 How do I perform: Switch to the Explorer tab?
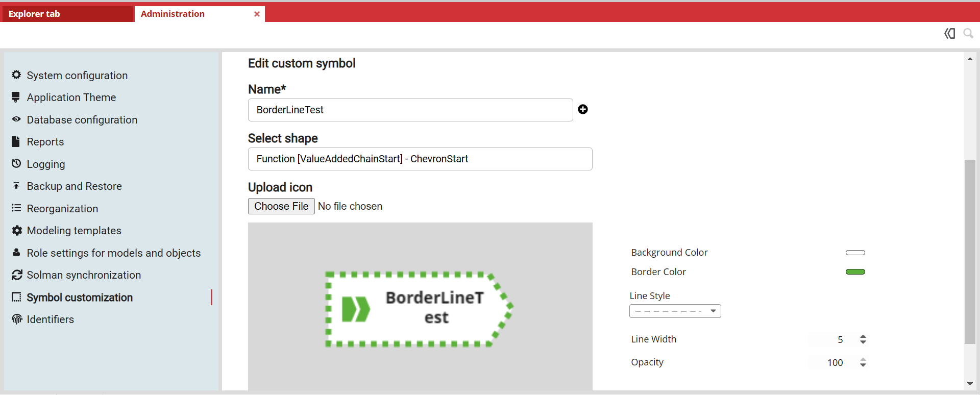(x=34, y=14)
